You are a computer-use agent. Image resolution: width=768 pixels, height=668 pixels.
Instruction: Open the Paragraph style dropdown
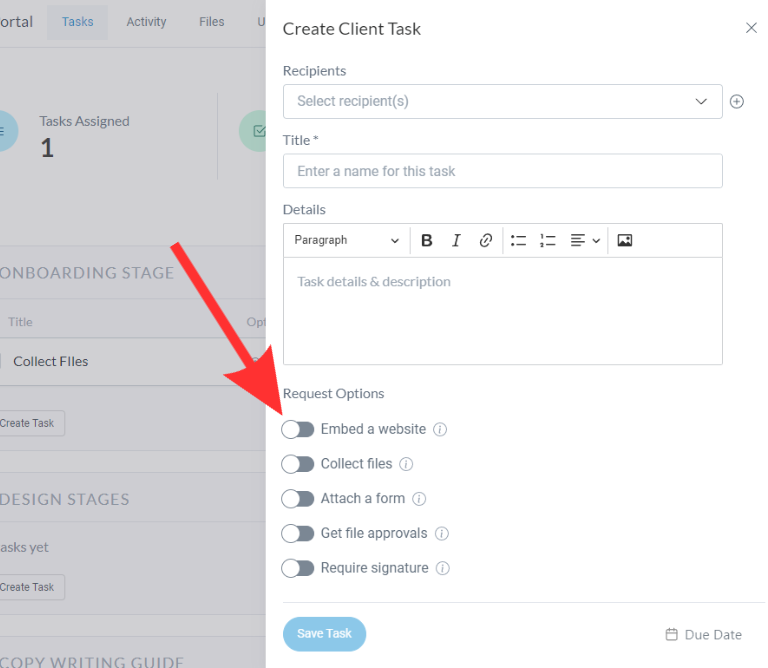coord(346,241)
